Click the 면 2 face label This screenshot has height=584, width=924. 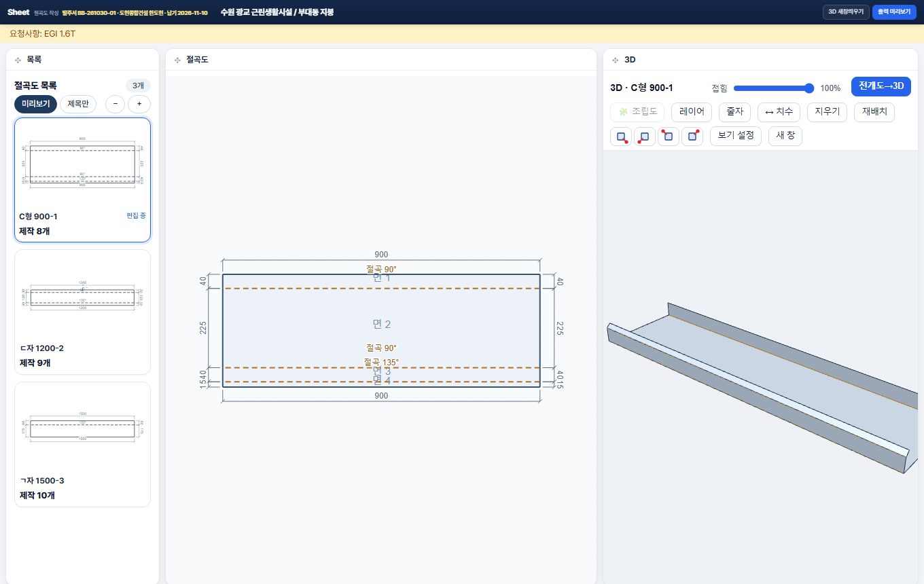click(x=381, y=324)
